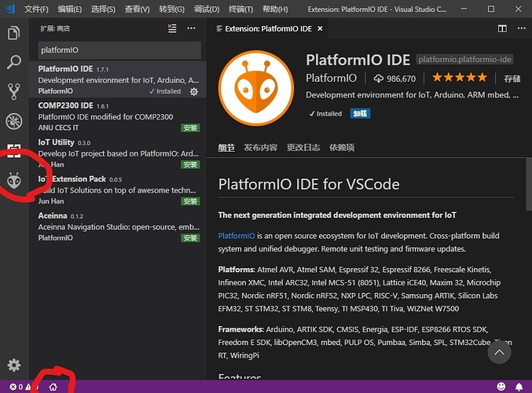Select PlatformIO IDE 1.7.1 in extensions list
This screenshot has width=532, height=393.
[x=118, y=79]
